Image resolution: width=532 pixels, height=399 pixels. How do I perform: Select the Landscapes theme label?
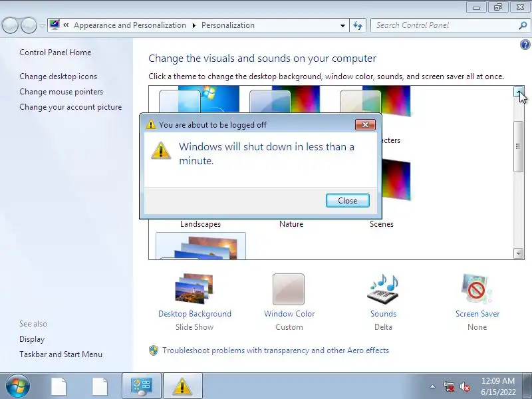pyautogui.click(x=200, y=224)
